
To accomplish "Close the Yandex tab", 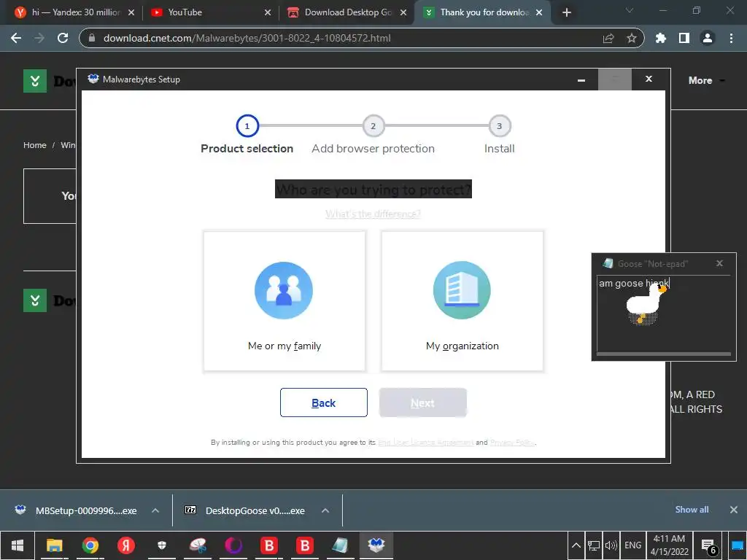I will 131,12.
